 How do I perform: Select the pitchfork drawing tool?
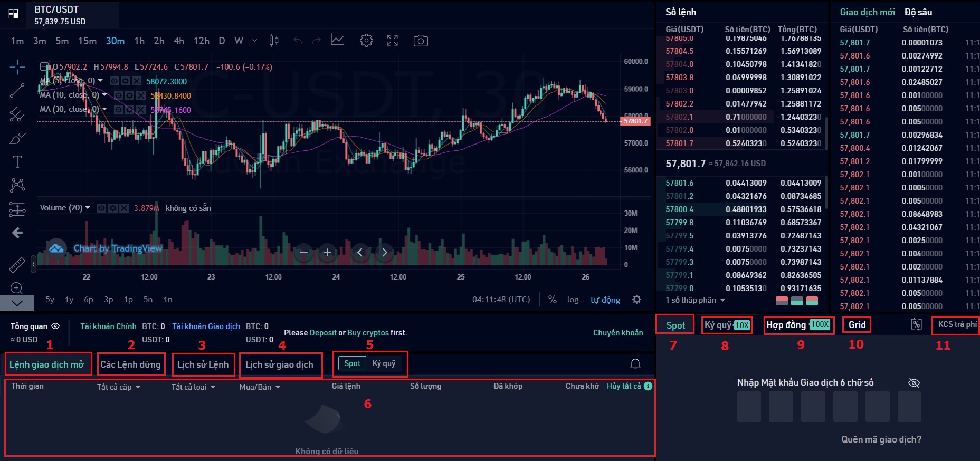coord(17,114)
